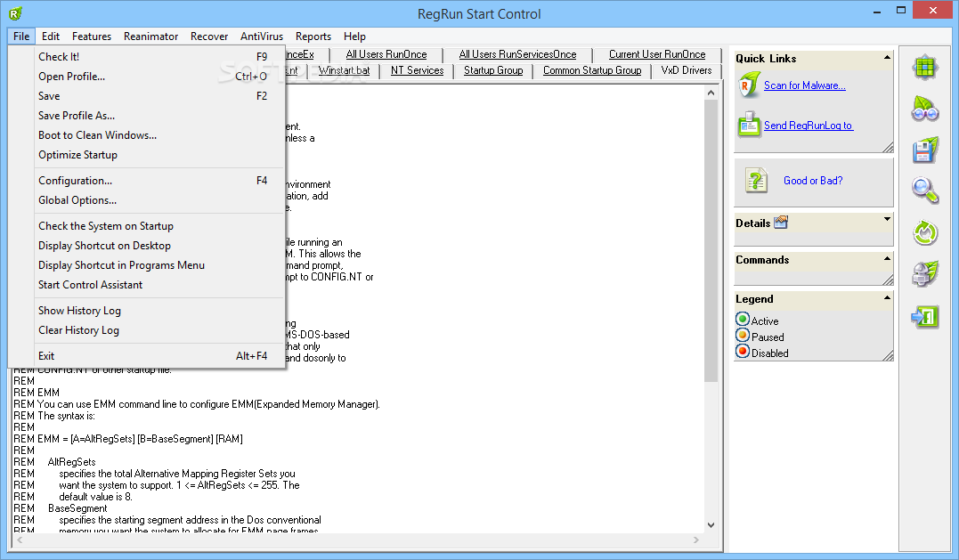Click the leaf with binoculars toolbar icon
Screen dimensions: 959x560
pos(925,109)
